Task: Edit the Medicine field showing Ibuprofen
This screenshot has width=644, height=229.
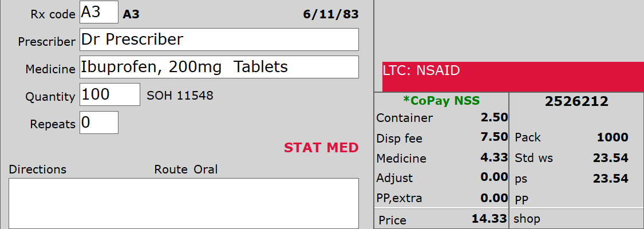Action: (x=219, y=67)
